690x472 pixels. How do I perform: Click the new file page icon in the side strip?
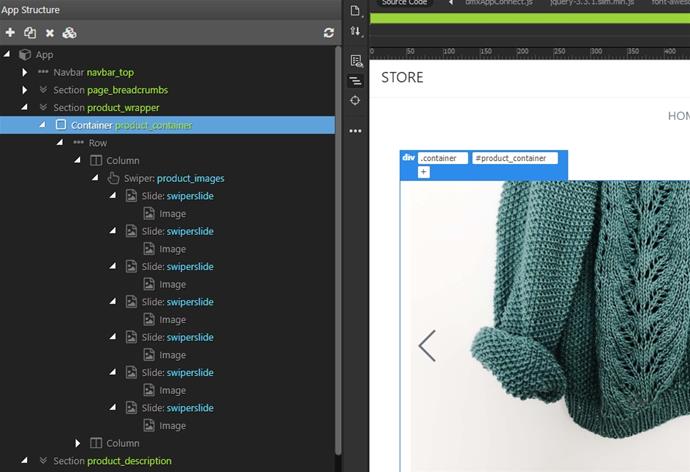[355, 11]
